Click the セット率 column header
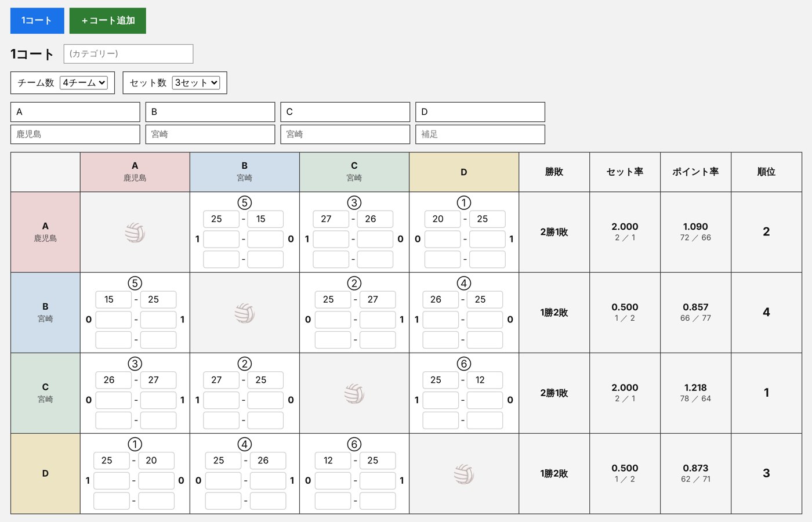This screenshot has height=522, width=812. point(625,172)
